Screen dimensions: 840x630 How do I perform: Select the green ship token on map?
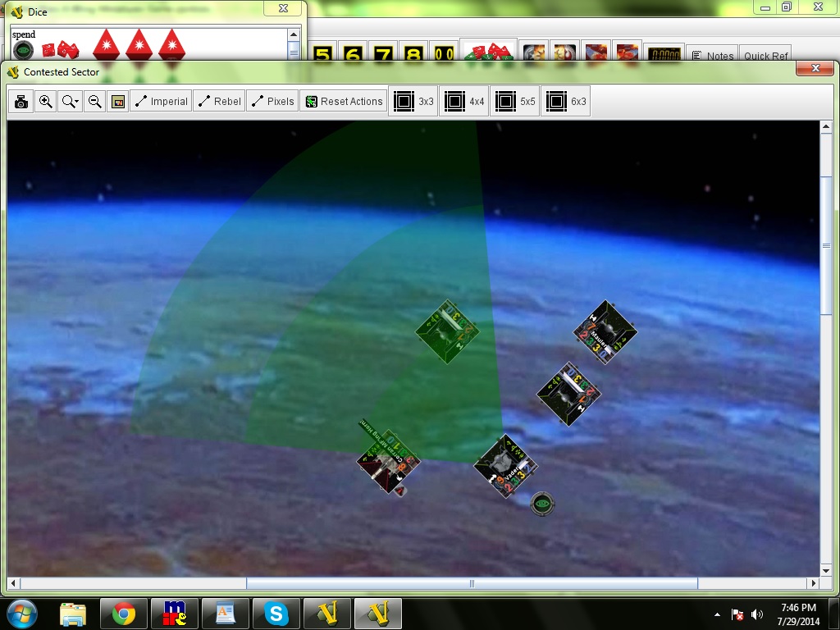pos(446,331)
